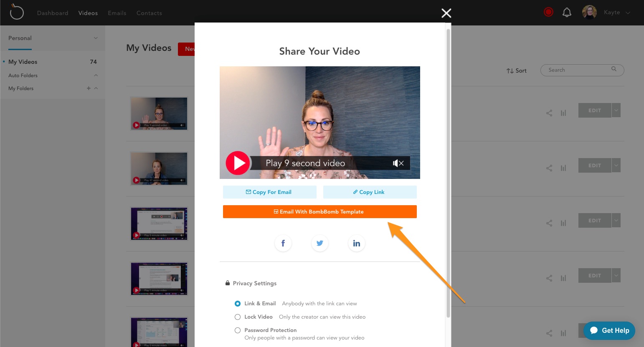Open stats icon for the 3 minute video row

point(563,223)
